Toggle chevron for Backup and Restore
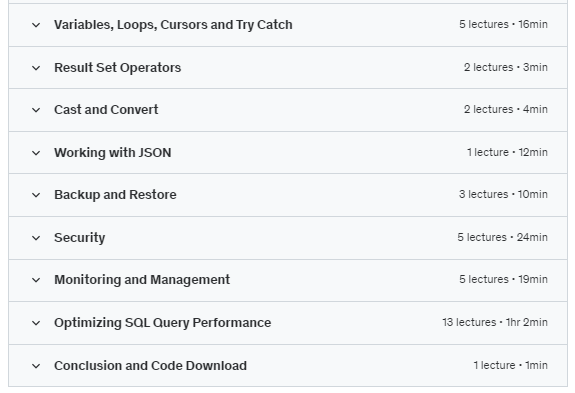Screen dimensions: 575x393 pos(36,195)
